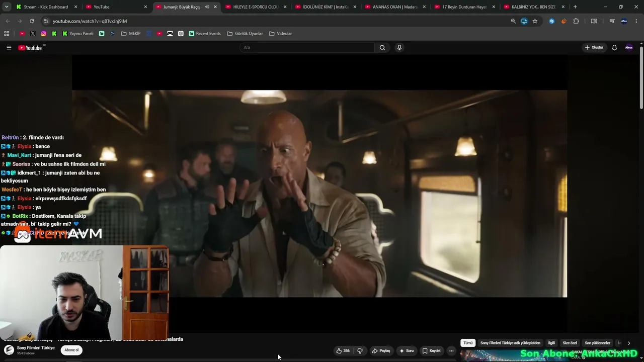
Task: Open the Shazam extension icon
Action: pos(552,21)
